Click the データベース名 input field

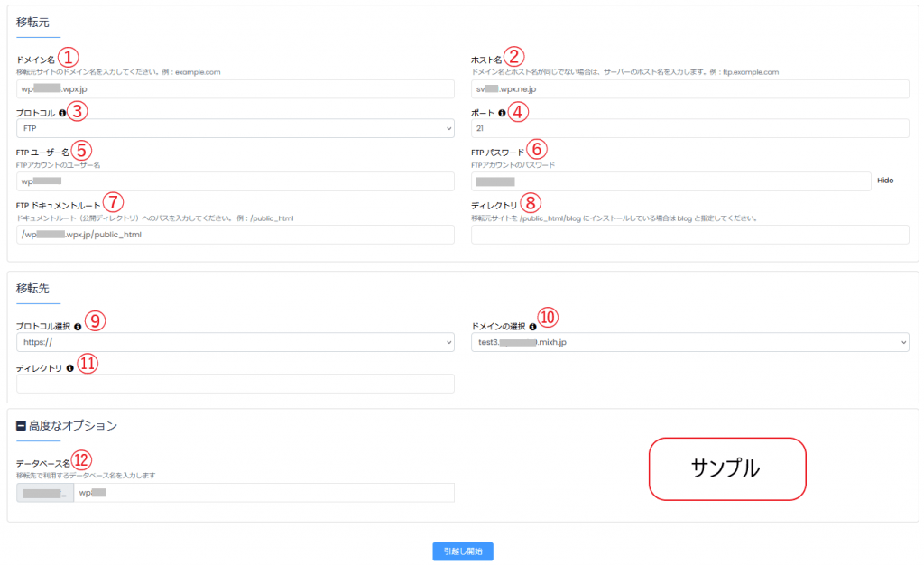coord(263,493)
